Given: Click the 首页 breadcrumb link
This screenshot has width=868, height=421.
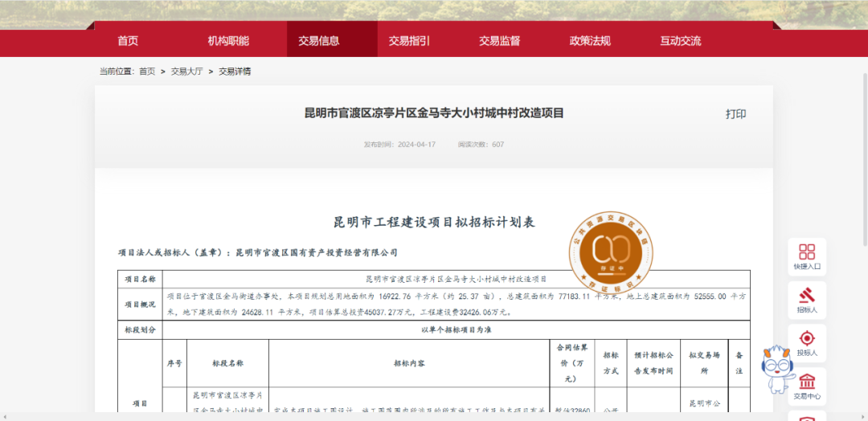Looking at the screenshot, I should (147, 72).
